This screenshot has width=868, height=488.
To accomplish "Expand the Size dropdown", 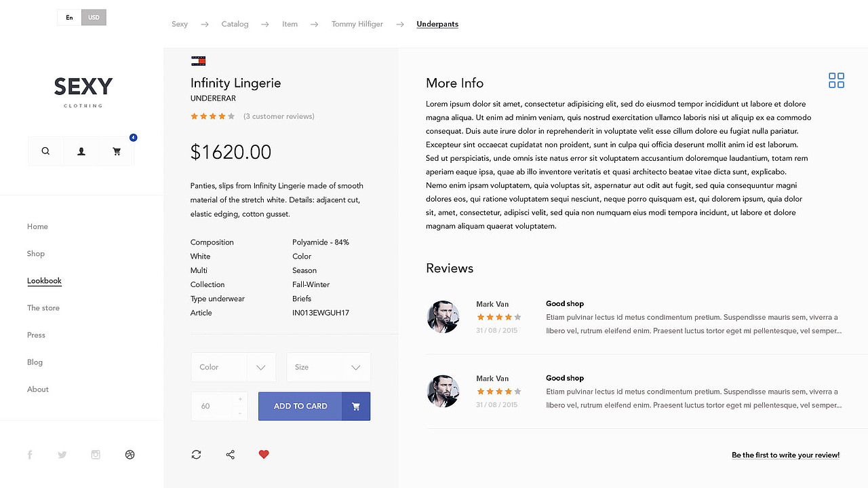I will pos(328,367).
